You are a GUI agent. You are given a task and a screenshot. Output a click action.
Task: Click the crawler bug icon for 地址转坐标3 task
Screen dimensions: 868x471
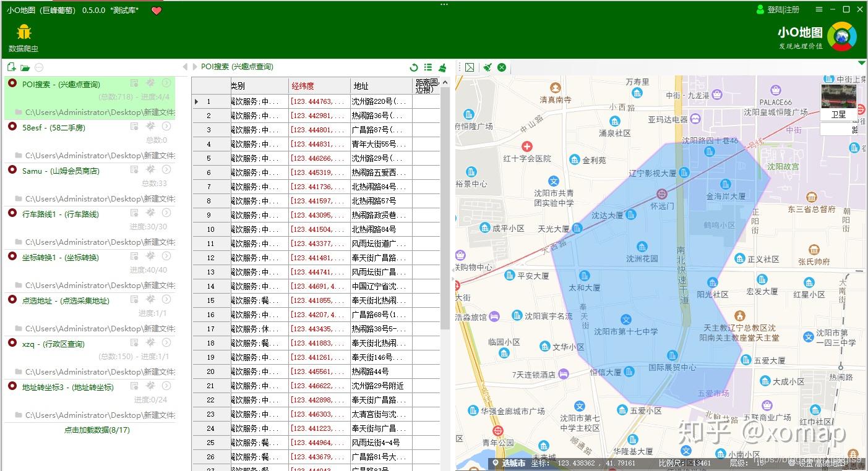tap(150, 386)
